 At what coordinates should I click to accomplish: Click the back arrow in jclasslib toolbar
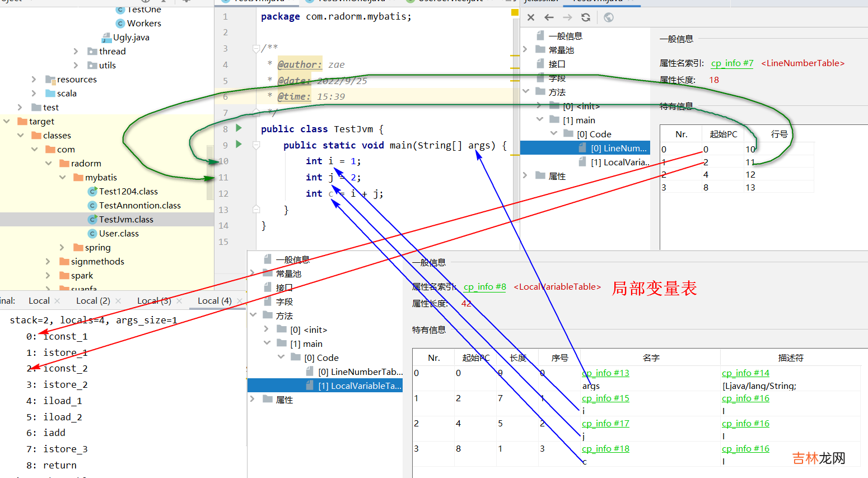(549, 17)
